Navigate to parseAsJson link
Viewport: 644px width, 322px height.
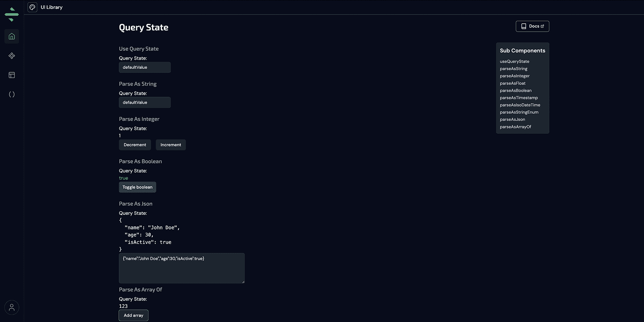click(512, 120)
